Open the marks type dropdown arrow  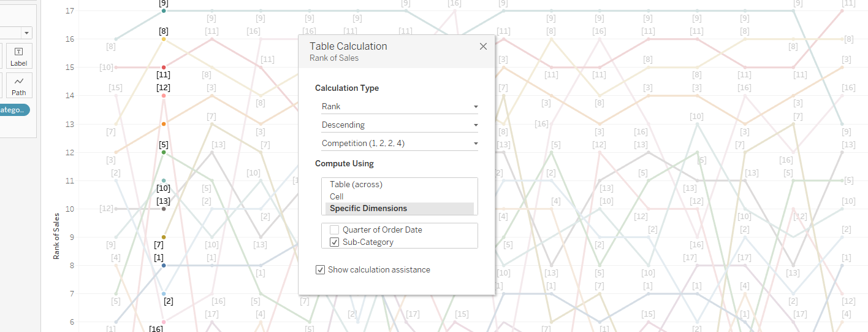(x=26, y=33)
